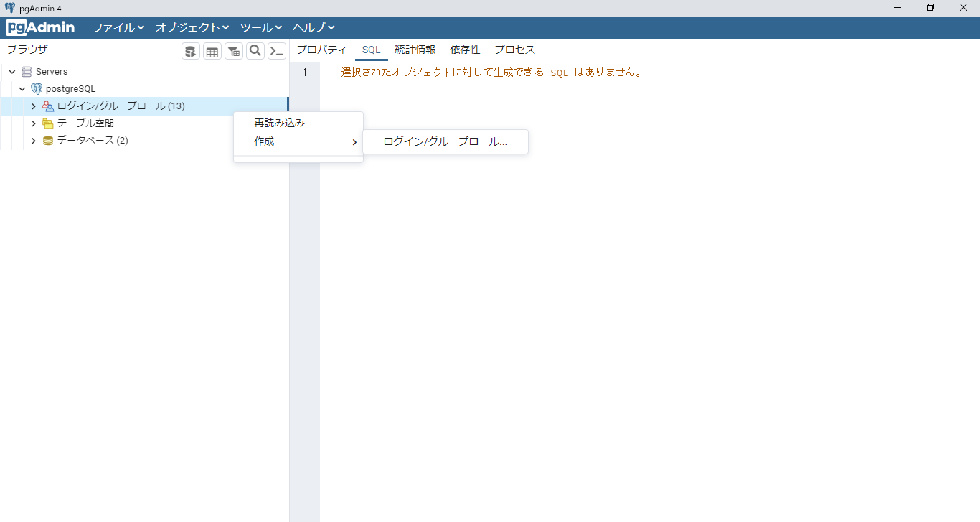Open the ツール menu
Image resolution: width=980 pixels, height=522 pixels.
tap(261, 28)
